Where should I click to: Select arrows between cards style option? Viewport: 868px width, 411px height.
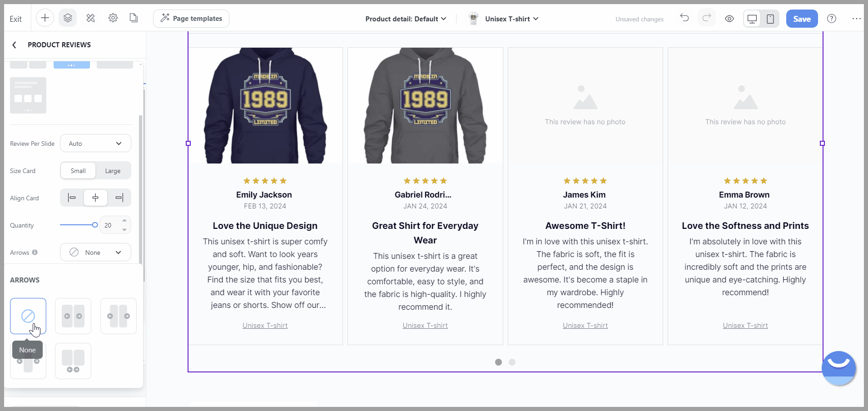(x=73, y=316)
